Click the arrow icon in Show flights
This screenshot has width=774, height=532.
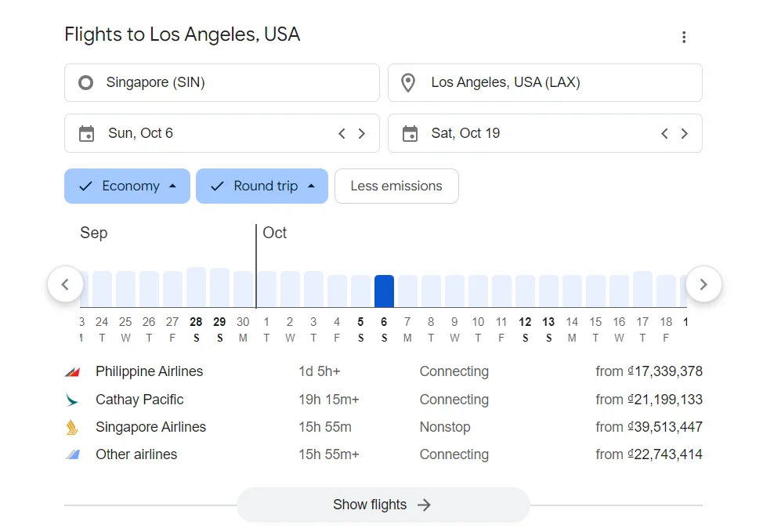coord(424,505)
